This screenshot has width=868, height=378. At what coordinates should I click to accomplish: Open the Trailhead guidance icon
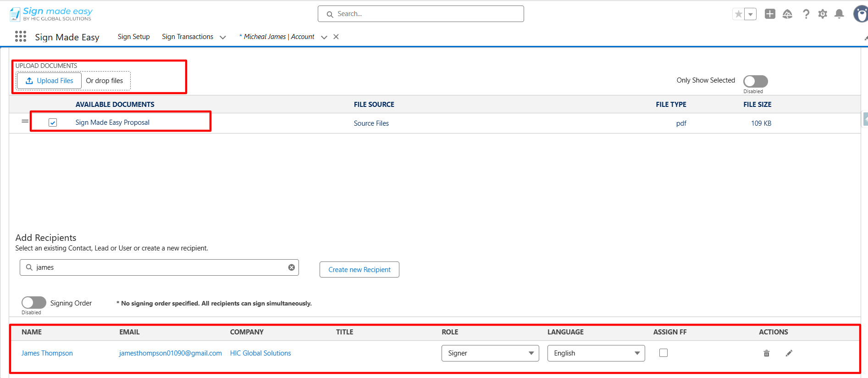click(x=787, y=14)
